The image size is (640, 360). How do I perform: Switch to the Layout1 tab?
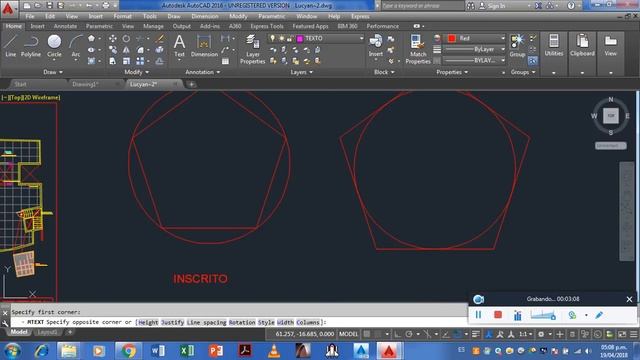click(47, 332)
